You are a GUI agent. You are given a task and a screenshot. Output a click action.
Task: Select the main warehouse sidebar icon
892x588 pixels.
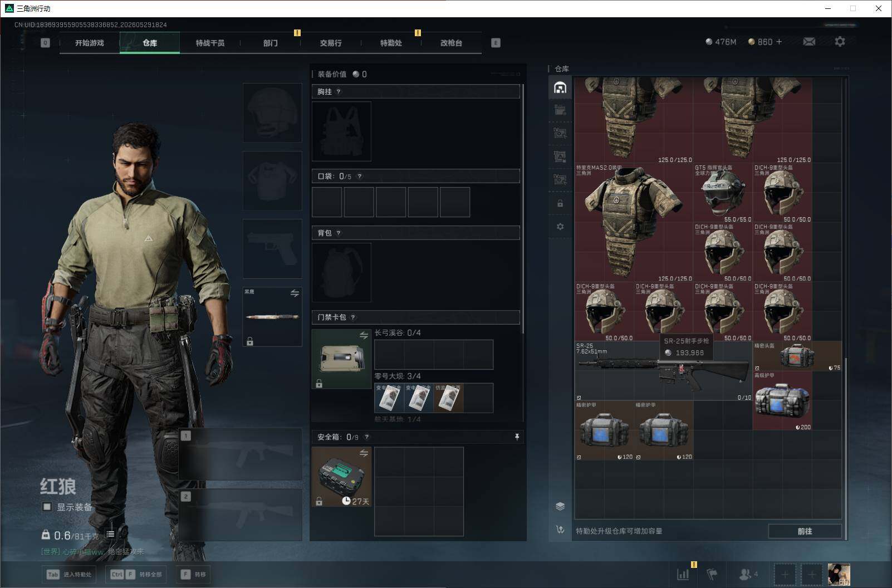coord(560,87)
